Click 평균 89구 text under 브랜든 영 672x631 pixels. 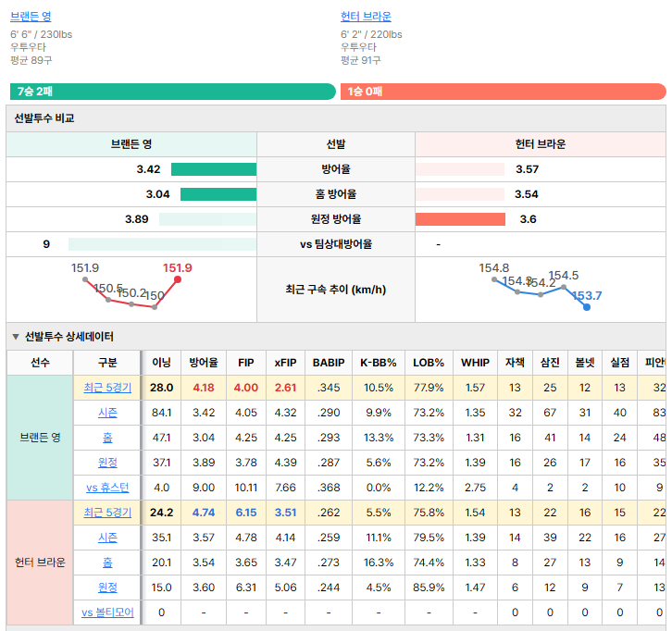coord(31,60)
